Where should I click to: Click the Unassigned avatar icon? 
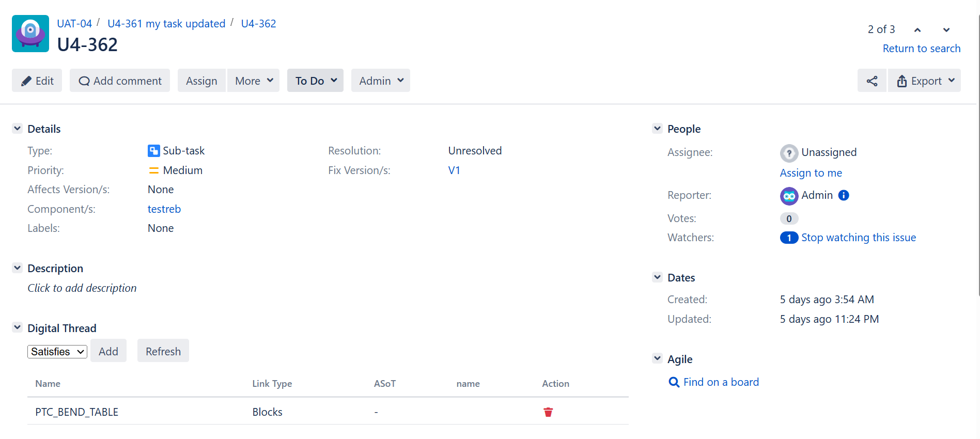click(x=789, y=153)
